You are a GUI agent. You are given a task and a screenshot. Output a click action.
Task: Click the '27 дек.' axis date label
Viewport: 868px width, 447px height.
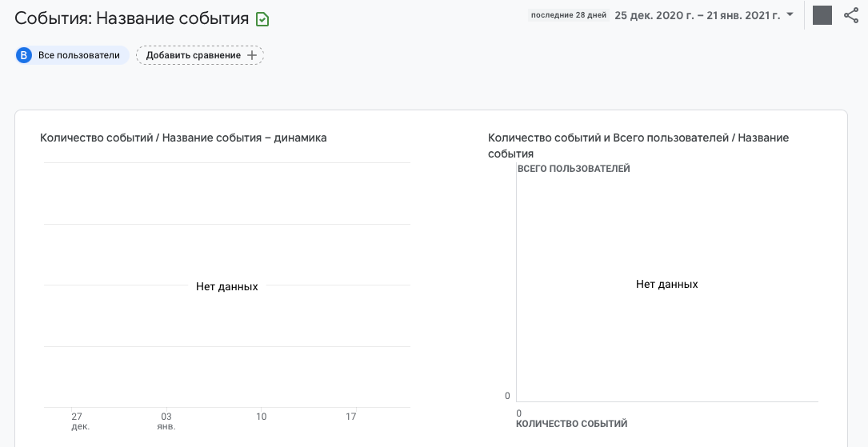tap(80, 421)
